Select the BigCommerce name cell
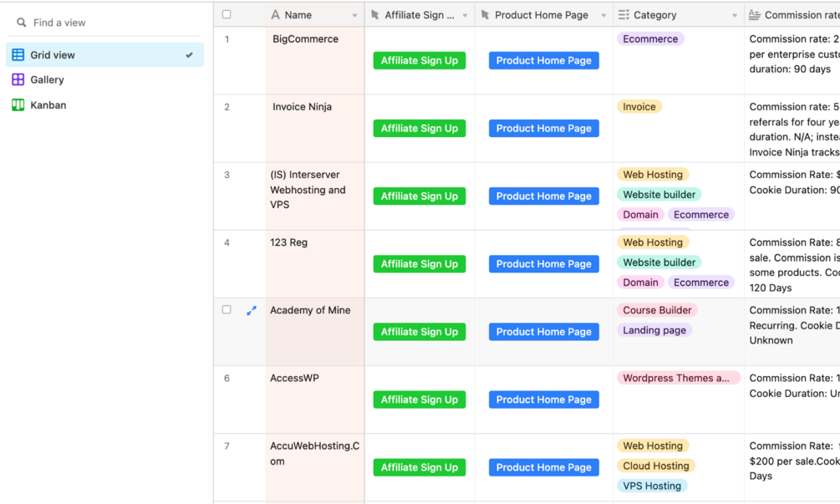This screenshot has height=504, width=840. [315, 60]
